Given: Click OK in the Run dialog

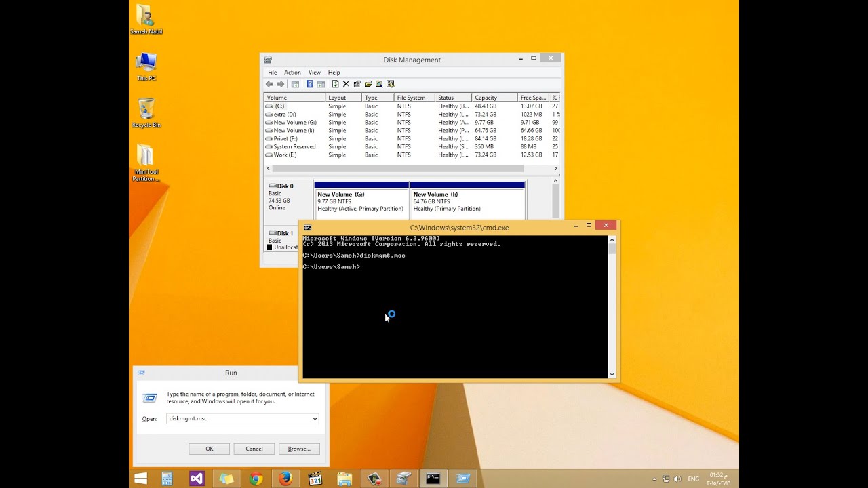Looking at the screenshot, I should click(210, 449).
